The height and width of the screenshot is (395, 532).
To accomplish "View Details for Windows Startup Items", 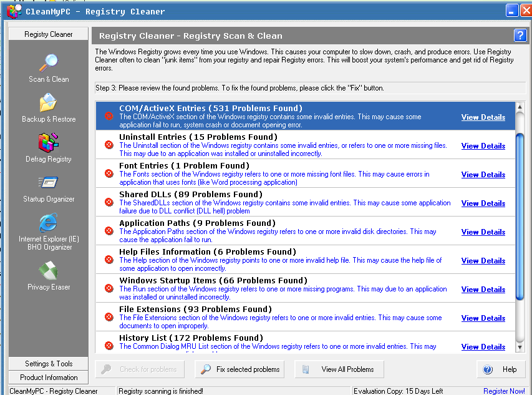I will click(x=483, y=290).
